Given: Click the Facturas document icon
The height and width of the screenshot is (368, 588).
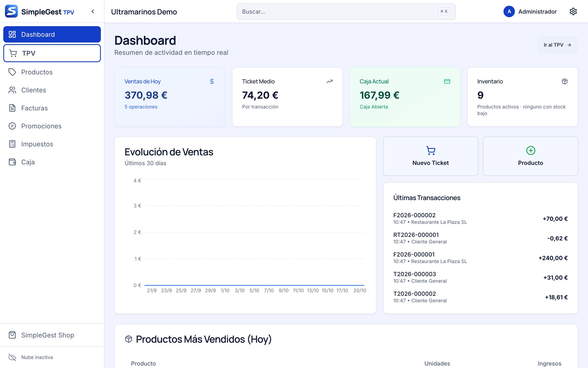Looking at the screenshot, I should (x=12, y=108).
